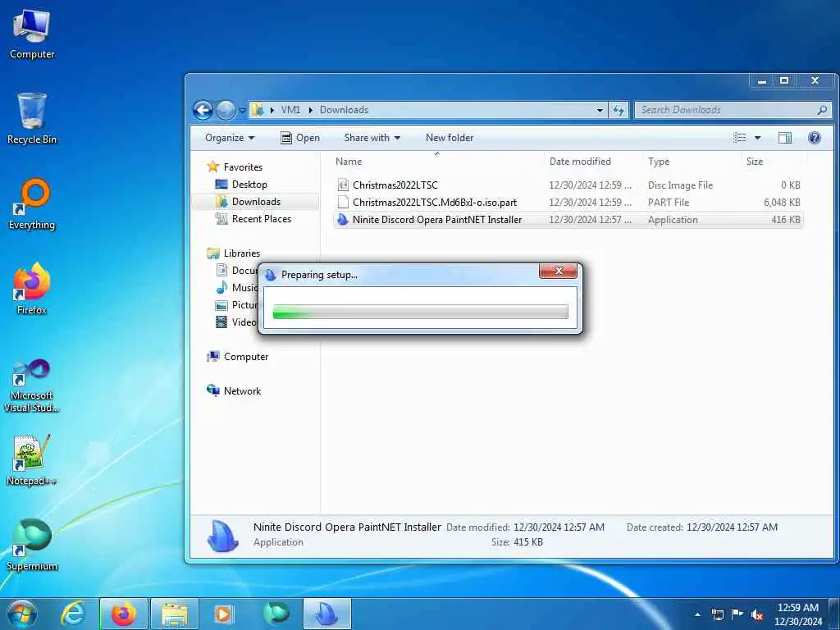Click the Back arrow in Explorer
Viewport: 840px width, 630px height.
click(x=203, y=111)
